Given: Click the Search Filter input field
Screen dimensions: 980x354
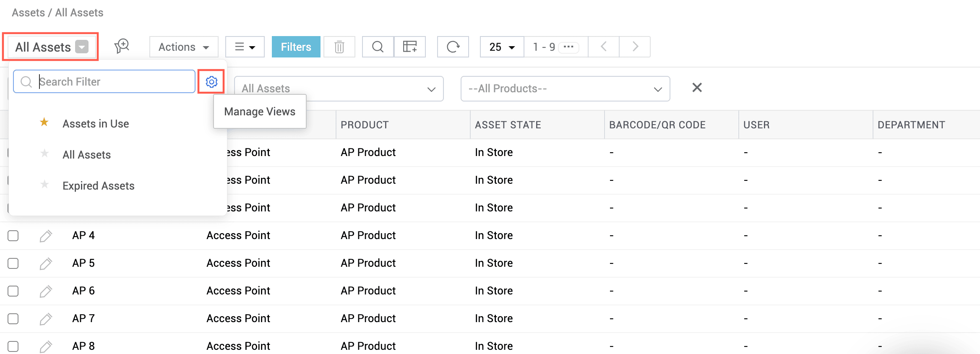Looking at the screenshot, I should (104, 81).
